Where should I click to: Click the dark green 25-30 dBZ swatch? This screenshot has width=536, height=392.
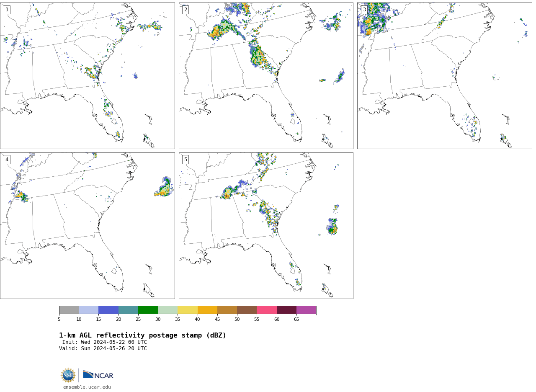(148, 310)
